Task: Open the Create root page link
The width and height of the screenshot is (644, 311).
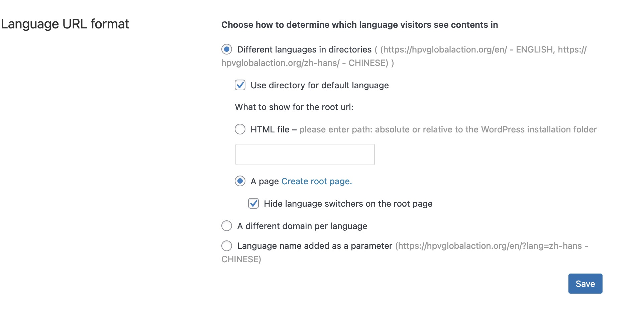Action: pos(317,181)
